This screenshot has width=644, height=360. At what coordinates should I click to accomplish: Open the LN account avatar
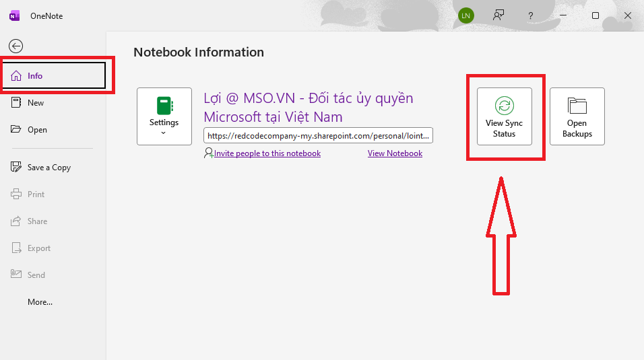[465, 15]
